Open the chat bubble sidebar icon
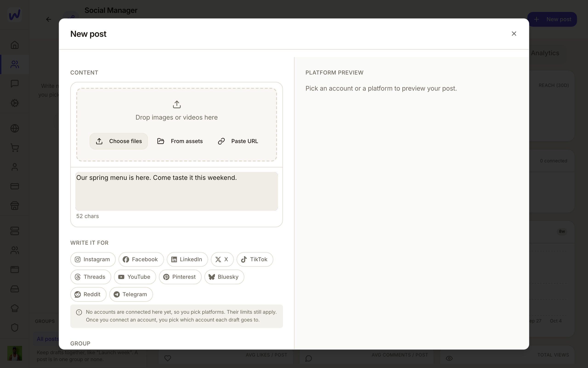588x368 pixels. 14,83
